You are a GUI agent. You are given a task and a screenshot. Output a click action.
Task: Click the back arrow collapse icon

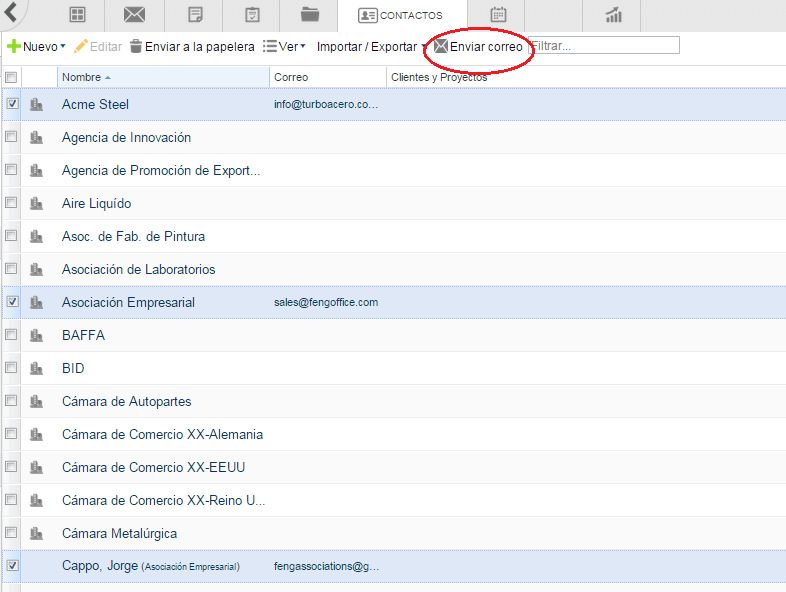pyautogui.click(x=11, y=13)
